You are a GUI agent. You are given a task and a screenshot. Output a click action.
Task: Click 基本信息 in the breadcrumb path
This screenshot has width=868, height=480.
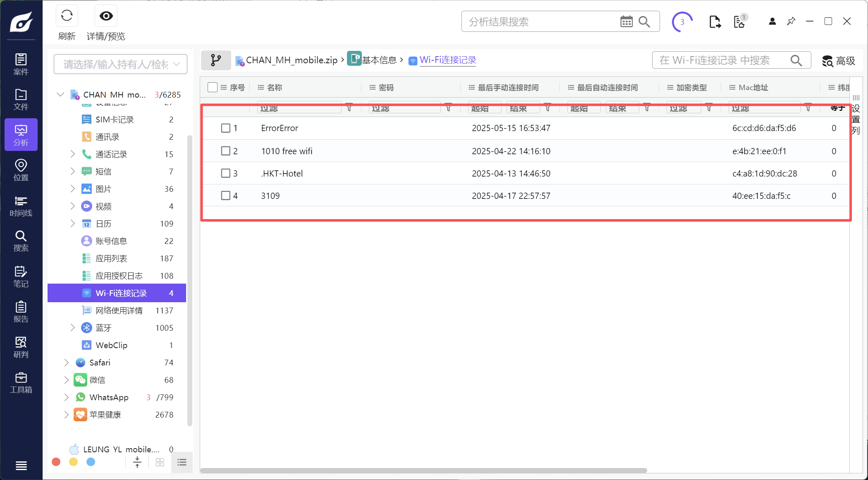[378, 60]
